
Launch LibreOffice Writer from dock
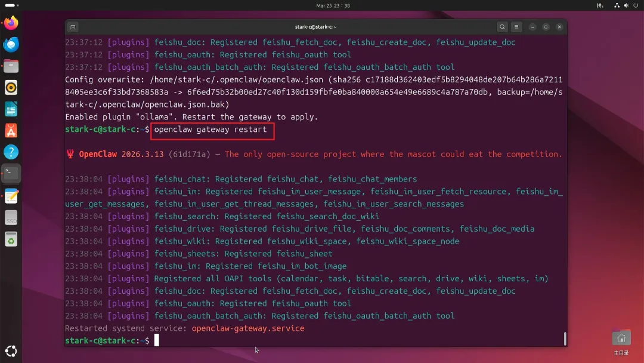[x=11, y=109]
